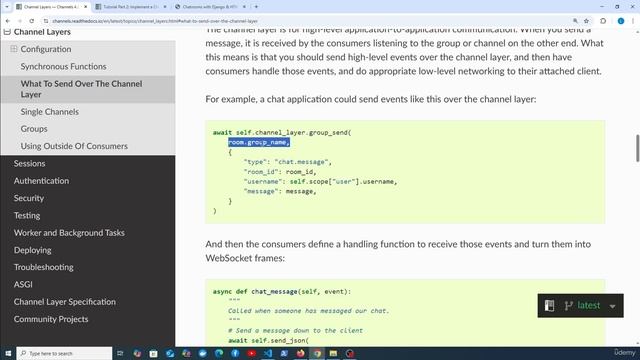
Task: Click the forward navigation arrow
Action: pos(20,21)
